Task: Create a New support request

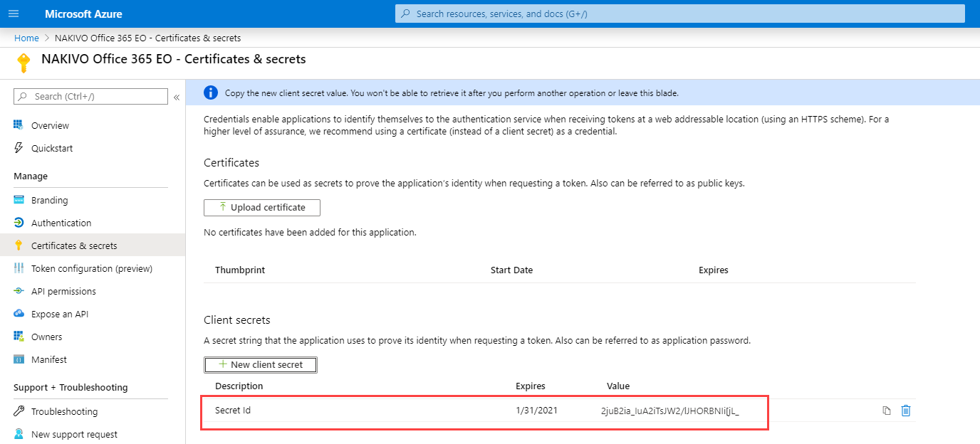Action: [74, 434]
